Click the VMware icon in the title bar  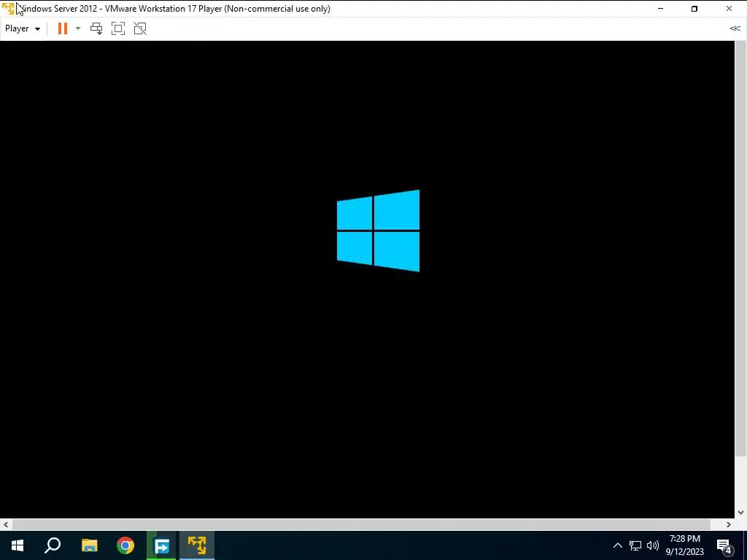pos(8,9)
